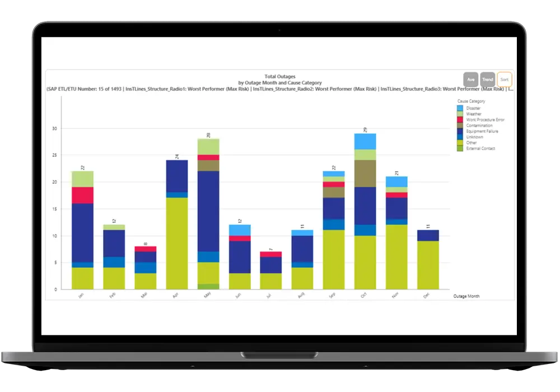Pick the Work Procedure Error legend swatch
560x392 pixels.
[460, 120]
